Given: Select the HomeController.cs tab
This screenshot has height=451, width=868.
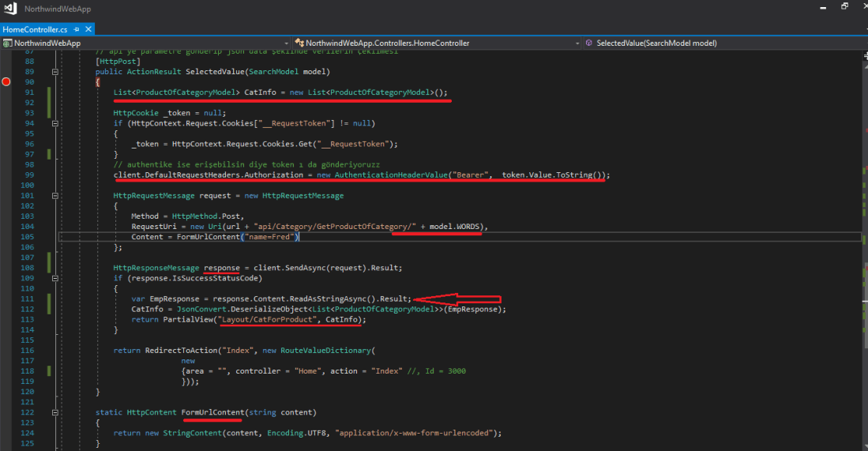Looking at the screenshot, I should (x=36, y=29).
